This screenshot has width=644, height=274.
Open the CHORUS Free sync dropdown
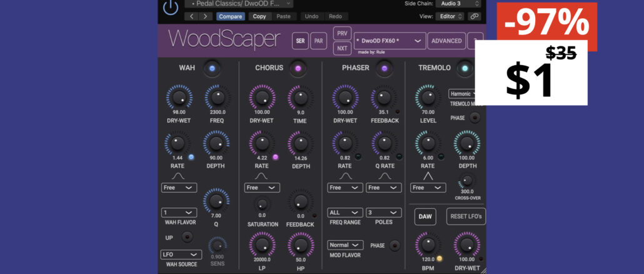click(262, 188)
